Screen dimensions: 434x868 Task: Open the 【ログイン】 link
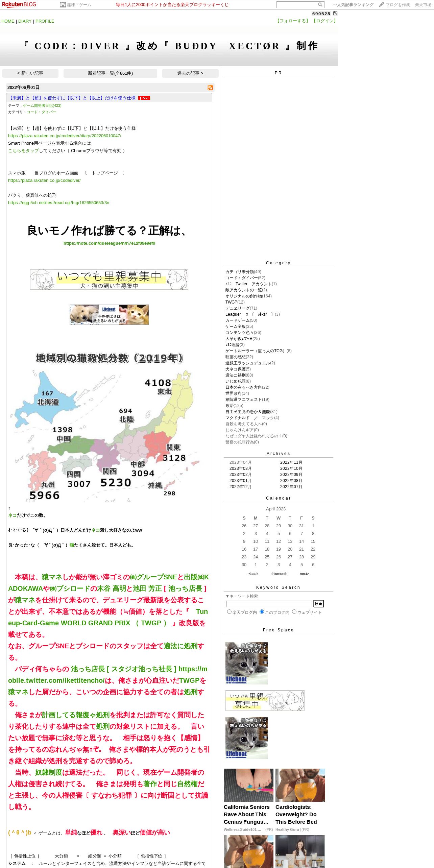pos(325,21)
